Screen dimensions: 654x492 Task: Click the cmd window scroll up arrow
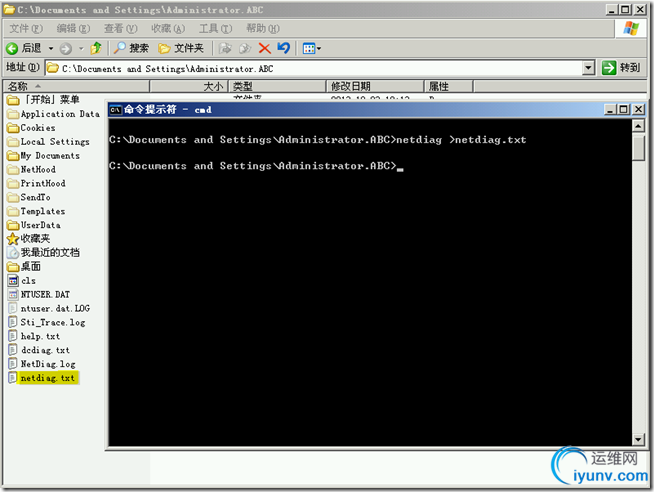639,125
